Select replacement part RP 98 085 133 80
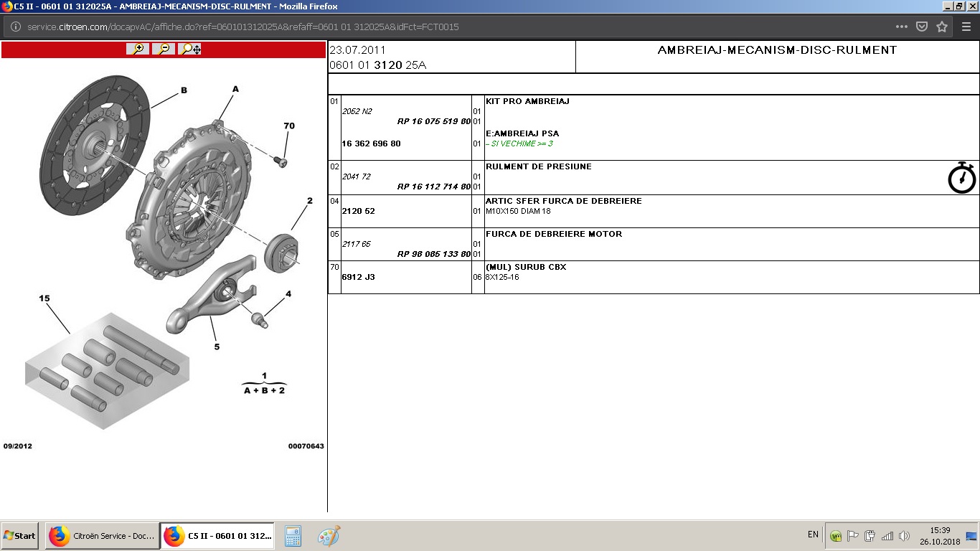The height and width of the screenshot is (551, 980). tap(434, 255)
